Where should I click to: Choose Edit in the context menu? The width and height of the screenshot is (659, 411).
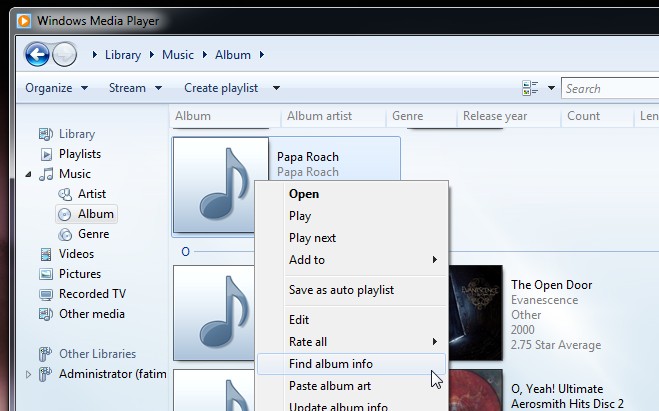pyautogui.click(x=351, y=320)
